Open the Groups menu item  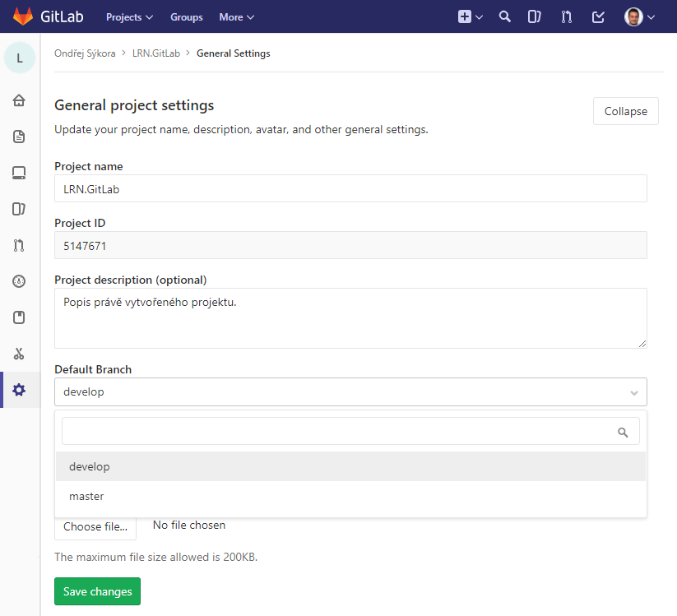tap(187, 17)
